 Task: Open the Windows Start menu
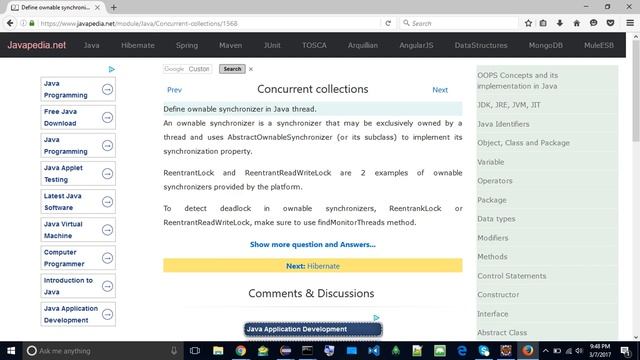pos(11,351)
